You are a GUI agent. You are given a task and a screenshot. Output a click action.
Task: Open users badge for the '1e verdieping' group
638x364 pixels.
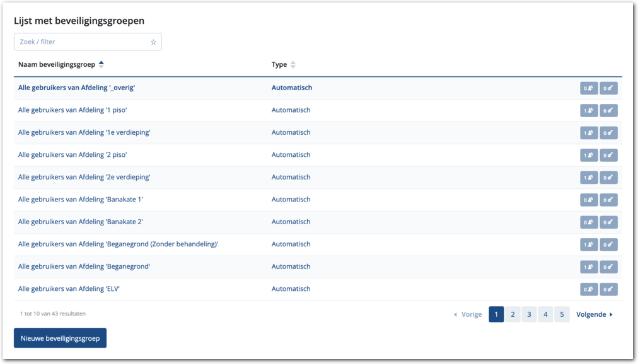[589, 133]
